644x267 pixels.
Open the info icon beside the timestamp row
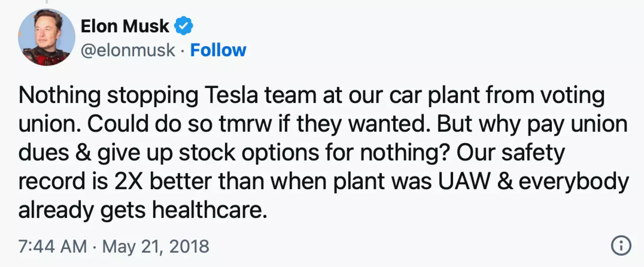pyautogui.click(x=621, y=246)
